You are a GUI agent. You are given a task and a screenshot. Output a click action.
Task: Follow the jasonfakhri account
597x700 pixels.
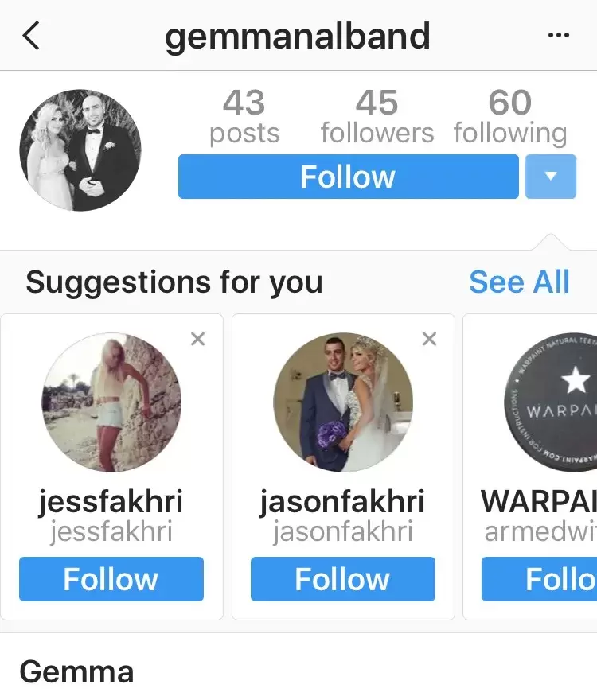point(343,578)
